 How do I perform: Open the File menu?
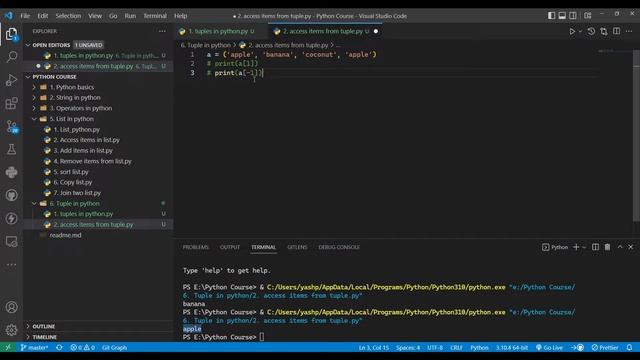click(x=25, y=16)
